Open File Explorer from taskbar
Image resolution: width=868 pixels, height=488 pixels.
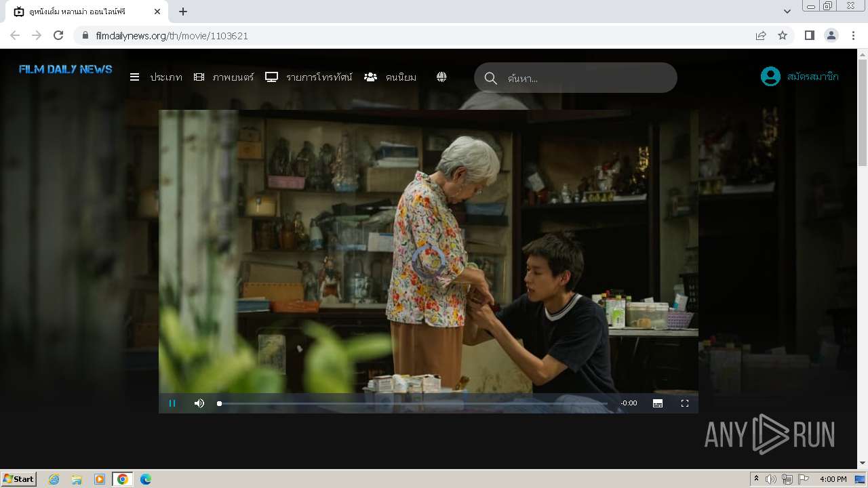point(77,479)
